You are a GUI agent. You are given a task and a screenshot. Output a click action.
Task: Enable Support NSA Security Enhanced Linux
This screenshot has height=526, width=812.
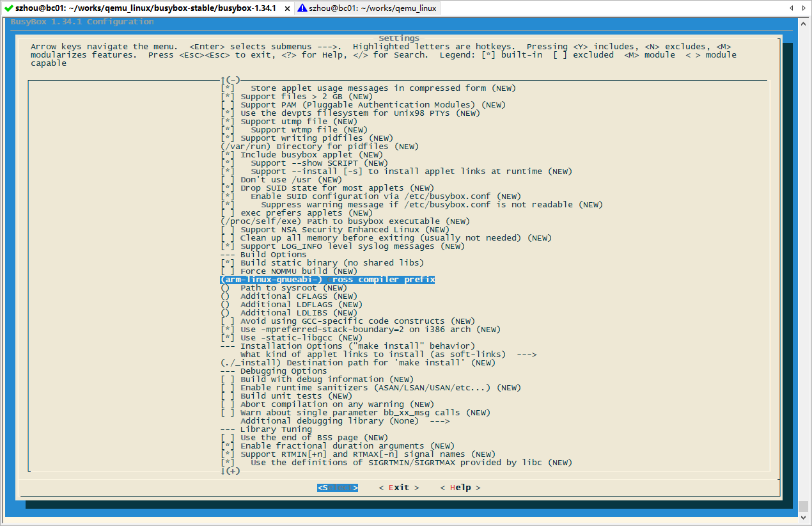pyautogui.click(x=334, y=230)
